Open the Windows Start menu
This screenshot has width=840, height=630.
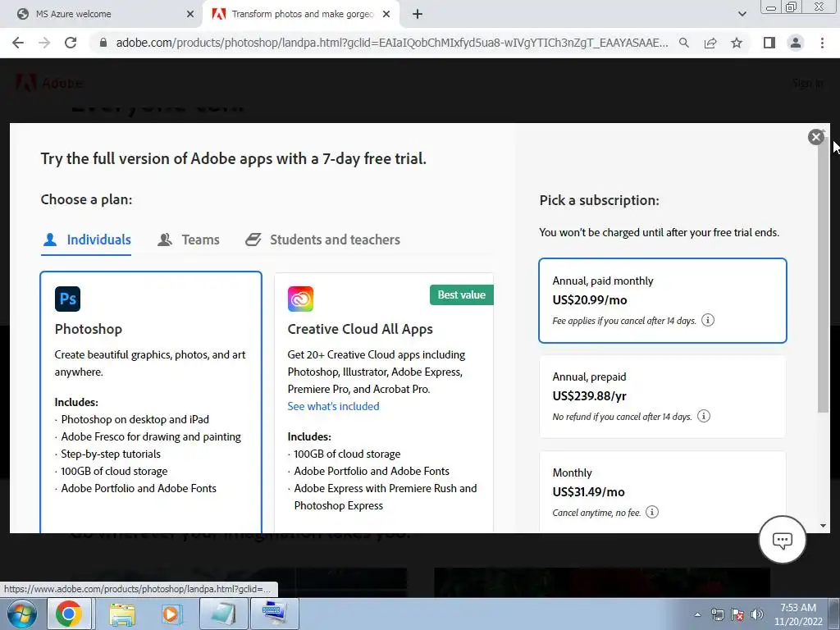click(x=22, y=614)
